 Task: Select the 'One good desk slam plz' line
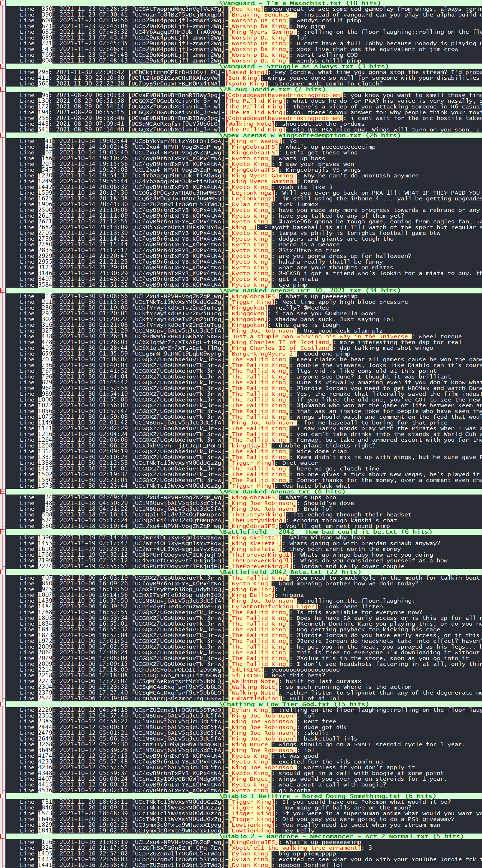[244, 331]
